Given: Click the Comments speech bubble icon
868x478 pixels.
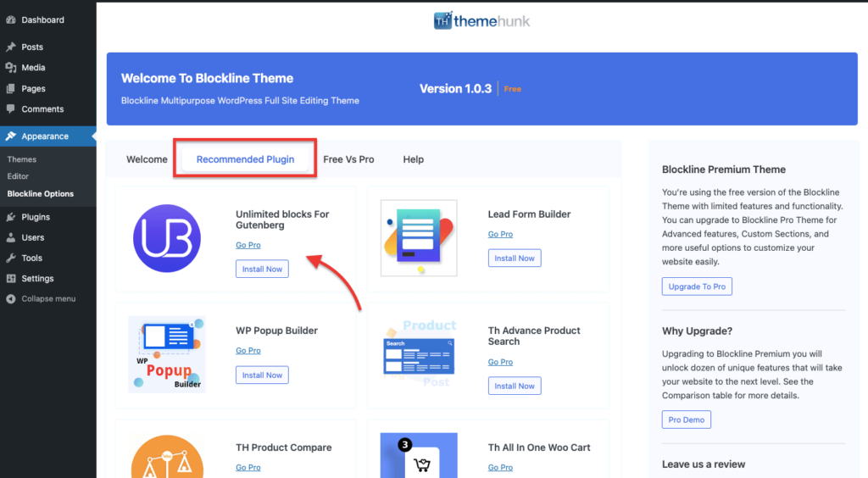Looking at the screenshot, I should tap(10, 109).
